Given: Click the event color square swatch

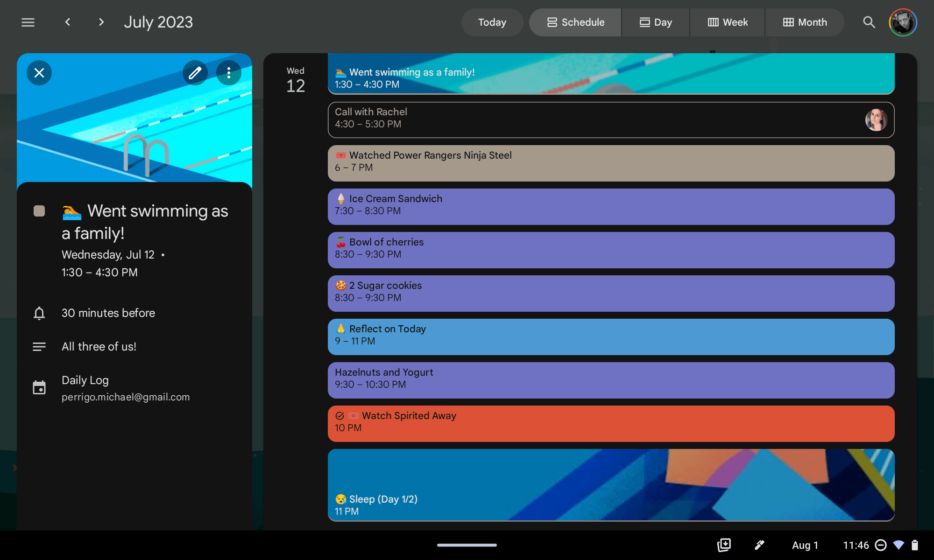Looking at the screenshot, I should tap(39, 211).
